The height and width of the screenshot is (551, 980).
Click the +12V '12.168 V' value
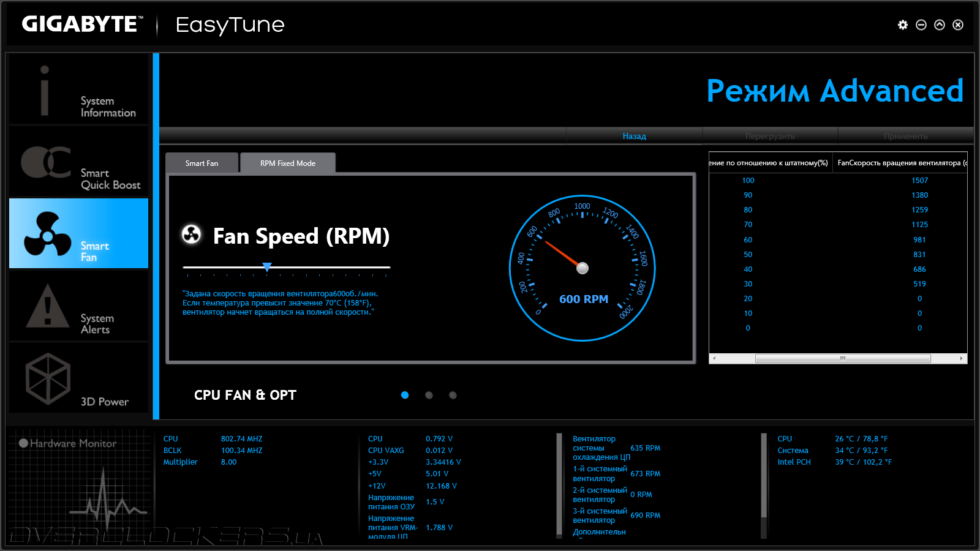(441, 486)
